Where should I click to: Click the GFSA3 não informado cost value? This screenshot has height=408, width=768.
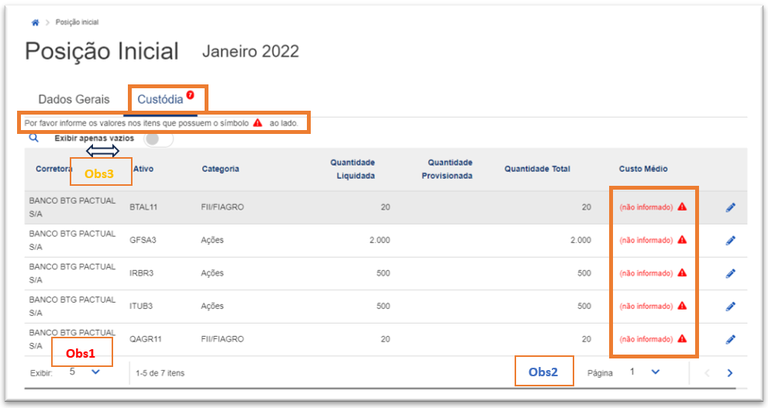(x=646, y=240)
